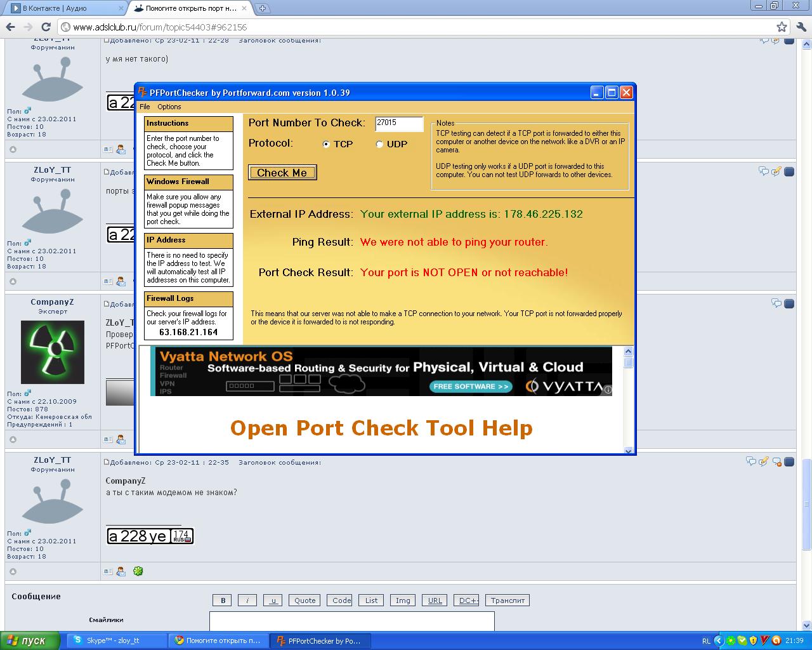Screen dimensions: 812x650
Task: Reload the page with the refresh icon
Action: [46, 27]
